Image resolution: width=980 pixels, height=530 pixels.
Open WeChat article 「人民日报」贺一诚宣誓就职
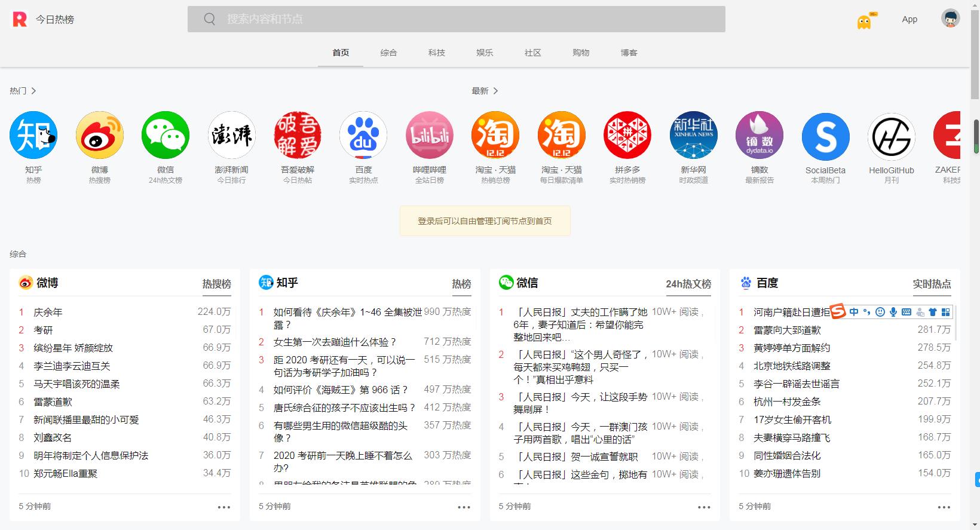576,457
